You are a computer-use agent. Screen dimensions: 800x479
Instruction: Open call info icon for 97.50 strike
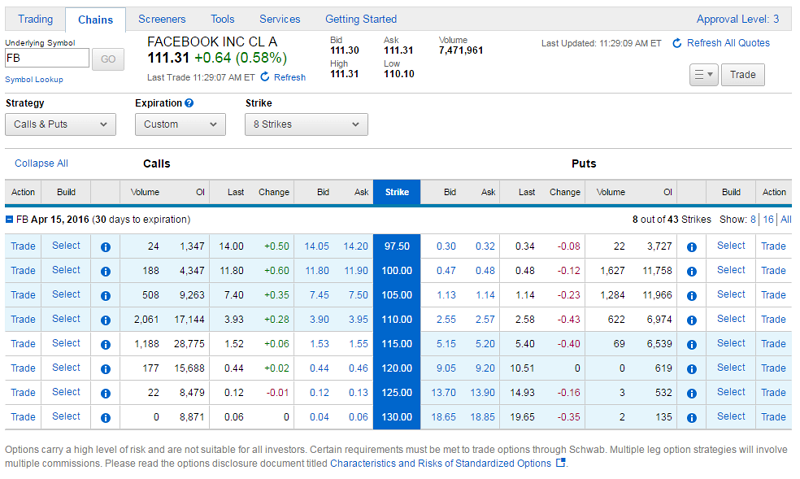106,247
